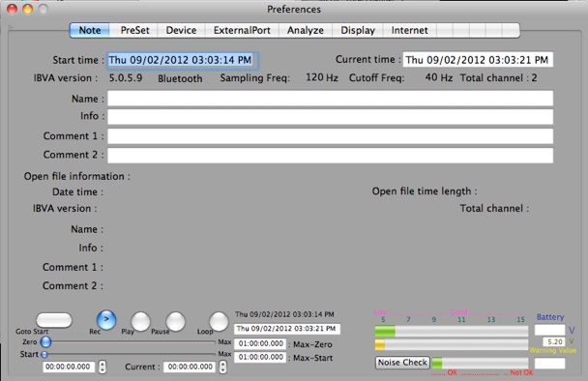Image resolution: width=588 pixels, height=381 pixels.
Task: Click the 120 Hz sampling value
Action: pyautogui.click(x=322, y=77)
